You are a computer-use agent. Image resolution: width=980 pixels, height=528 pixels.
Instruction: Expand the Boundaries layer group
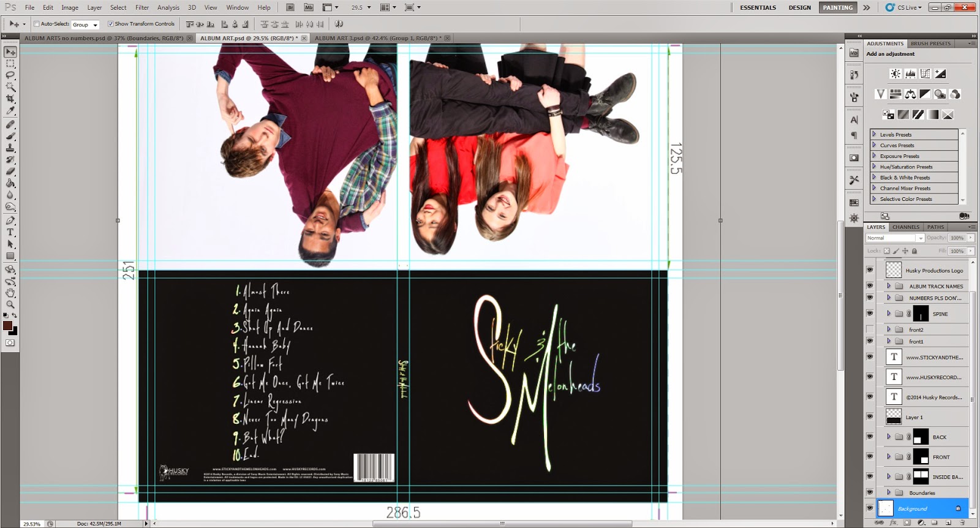888,492
